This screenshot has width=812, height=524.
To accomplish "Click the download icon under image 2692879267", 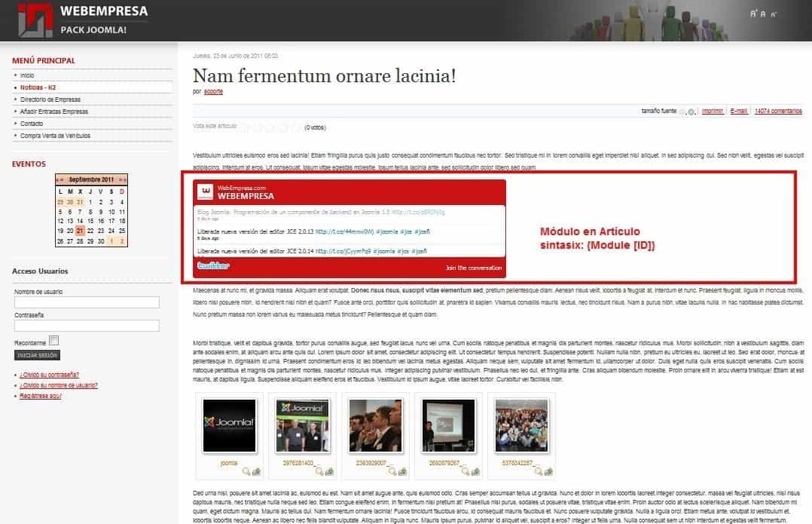I will [x=475, y=471].
